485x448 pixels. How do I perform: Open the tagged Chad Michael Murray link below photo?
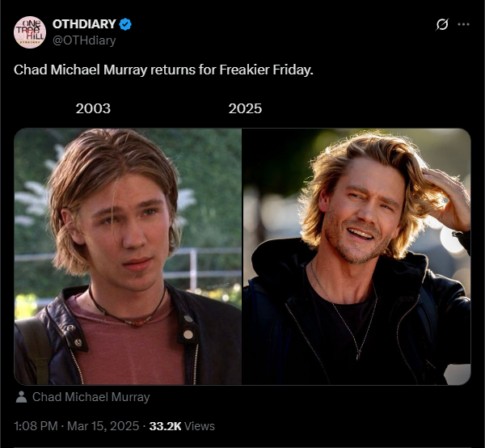tap(91, 397)
